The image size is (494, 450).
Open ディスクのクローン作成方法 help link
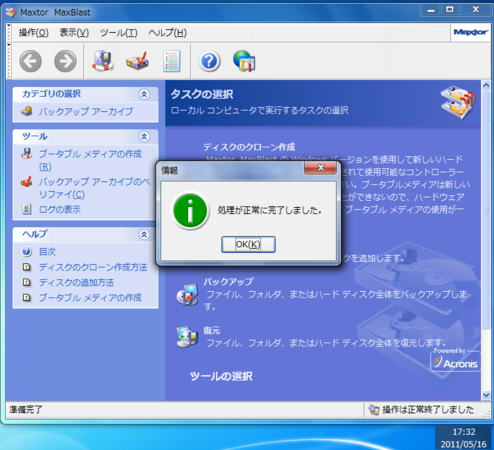(x=93, y=267)
